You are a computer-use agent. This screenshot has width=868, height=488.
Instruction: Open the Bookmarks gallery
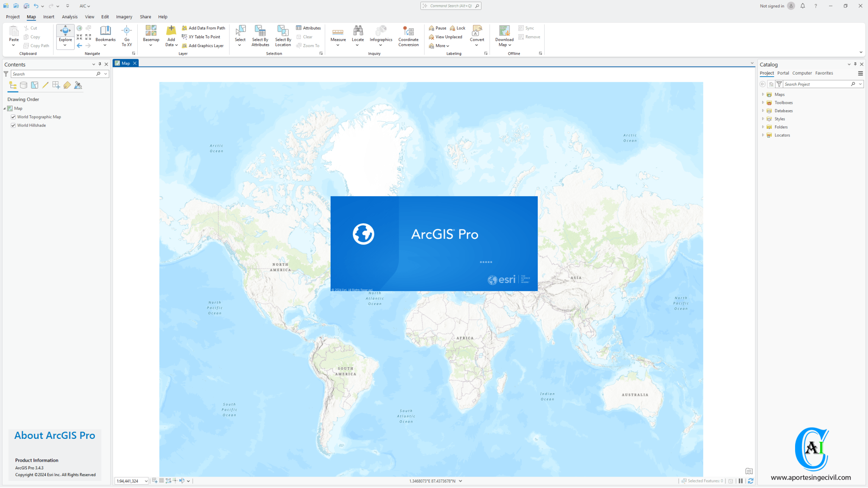click(x=105, y=36)
